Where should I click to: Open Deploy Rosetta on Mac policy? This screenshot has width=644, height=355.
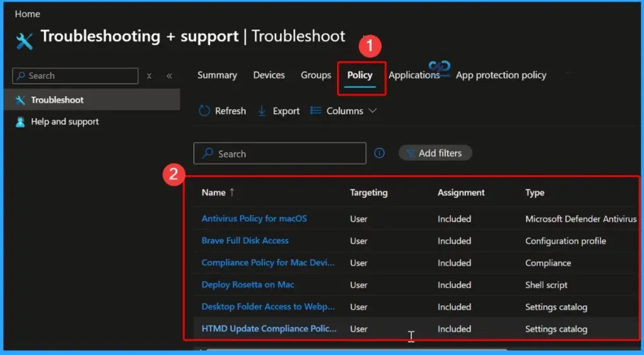248,285
